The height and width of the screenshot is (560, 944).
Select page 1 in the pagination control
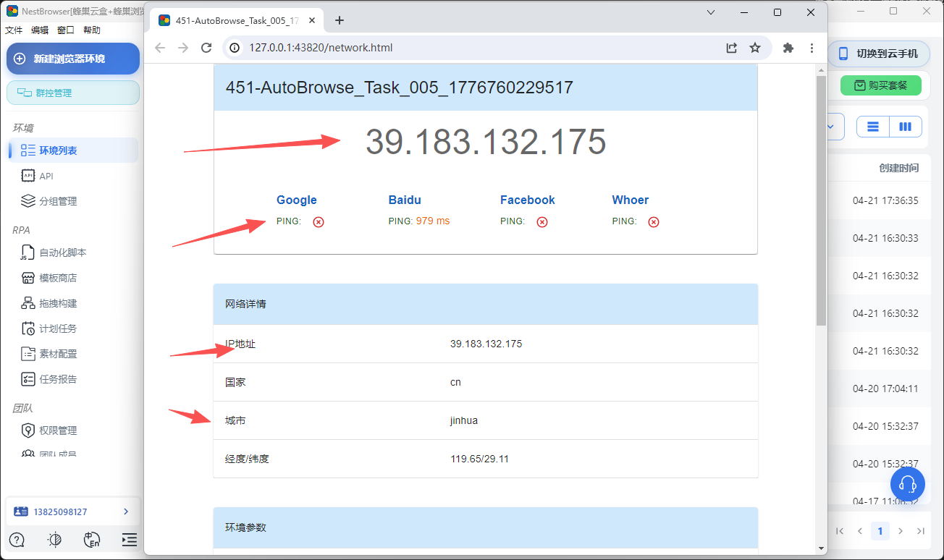tap(880, 530)
